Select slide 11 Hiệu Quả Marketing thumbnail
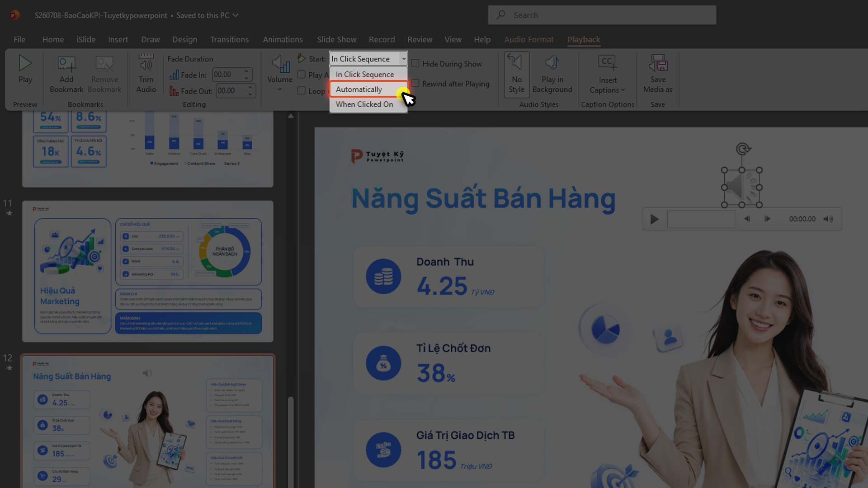The height and width of the screenshot is (488, 868). click(x=148, y=272)
